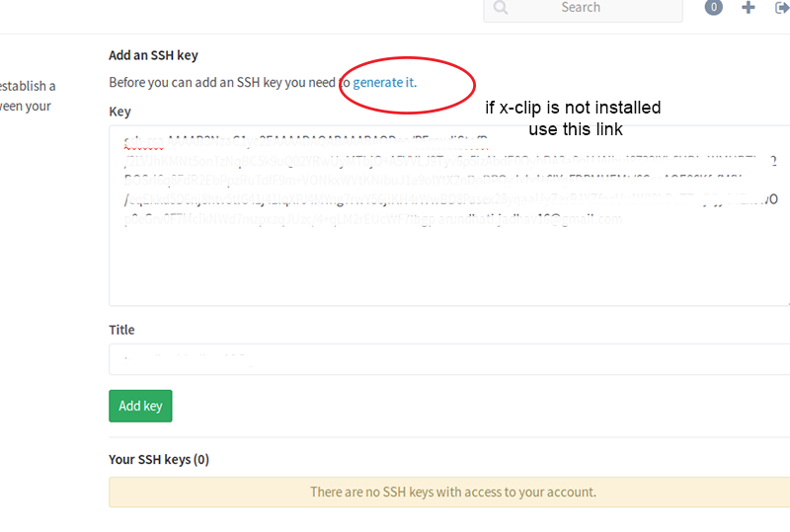Click the 'Your SSH keys (0)' heading
Image resolution: width=790 pixels, height=532 pixels.
pos(159,460)
